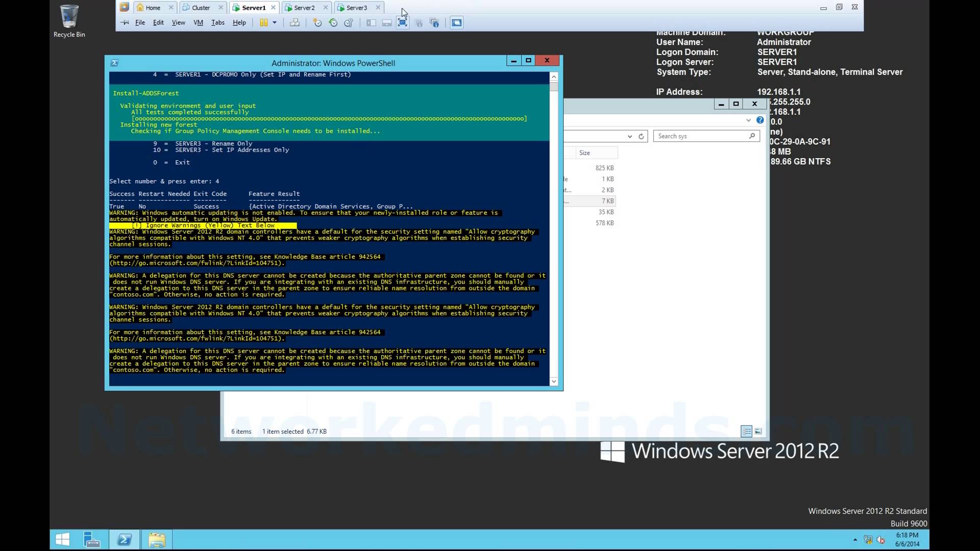This screenshot has width=980, height=551.
Task: Send Ctrl+Alt+Del to the VM
Action: (x=295, y=22)
